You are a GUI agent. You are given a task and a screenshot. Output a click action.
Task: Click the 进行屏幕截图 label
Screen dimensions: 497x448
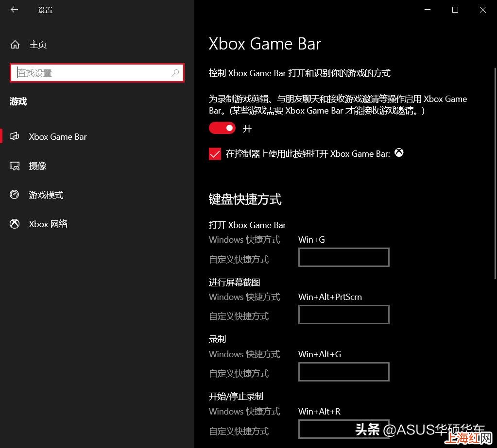pyautogui.click(x=234, y=282)
